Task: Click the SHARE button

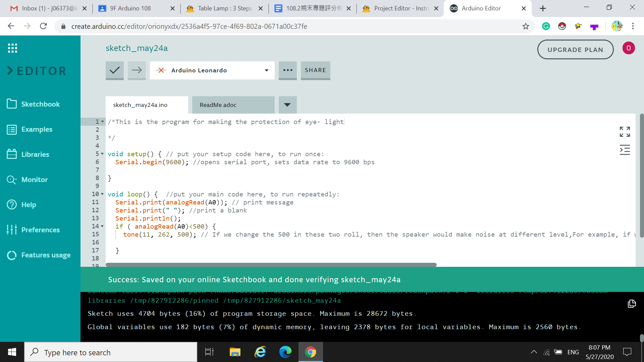Action: point(315,70)
